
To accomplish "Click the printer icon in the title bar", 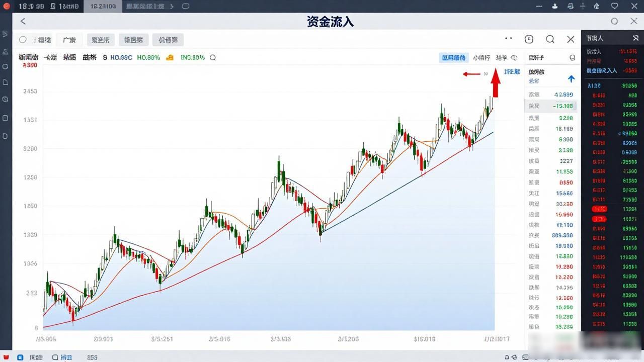I will tap(571, 6).
